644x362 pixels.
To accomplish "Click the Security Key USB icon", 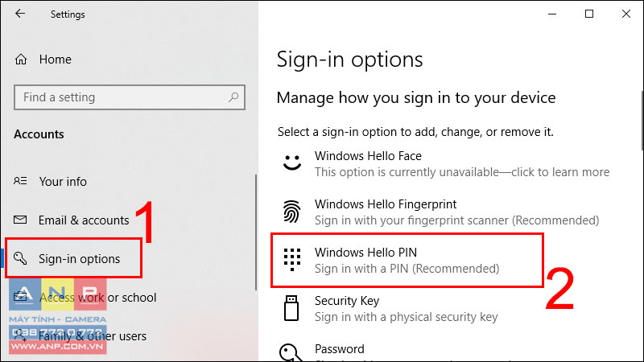I will tap(291, 308).
